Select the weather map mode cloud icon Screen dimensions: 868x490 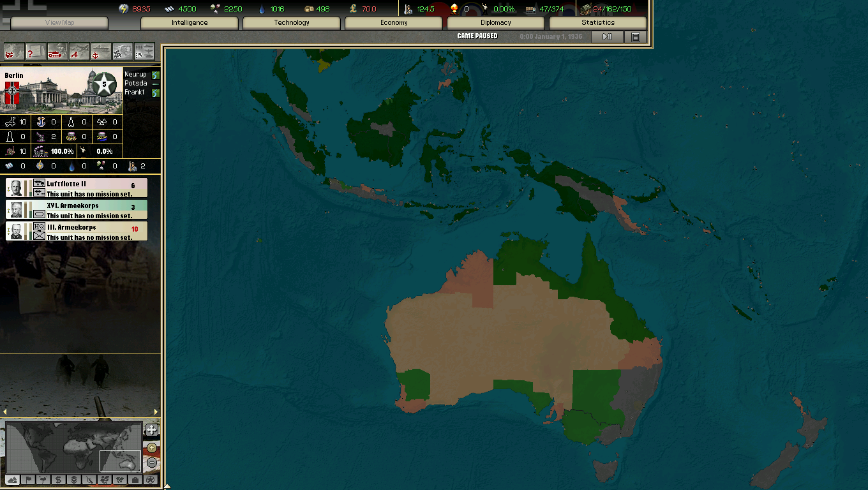(x=43, y=479)
